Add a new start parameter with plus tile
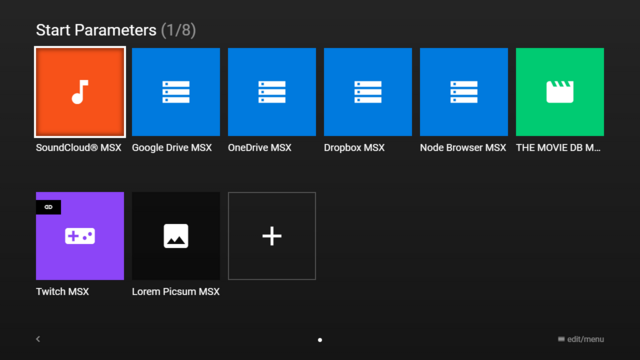This screenshot has height=360, width=640. click(272, 236)
